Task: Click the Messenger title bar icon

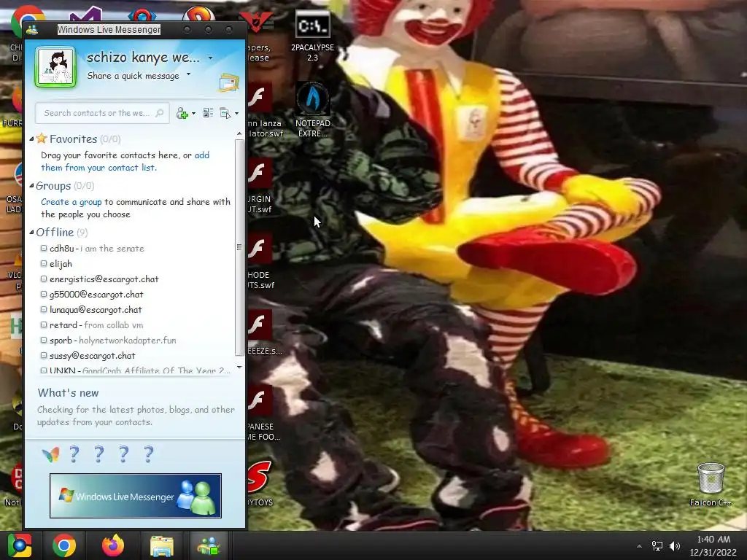Action: tap(32, 30)
